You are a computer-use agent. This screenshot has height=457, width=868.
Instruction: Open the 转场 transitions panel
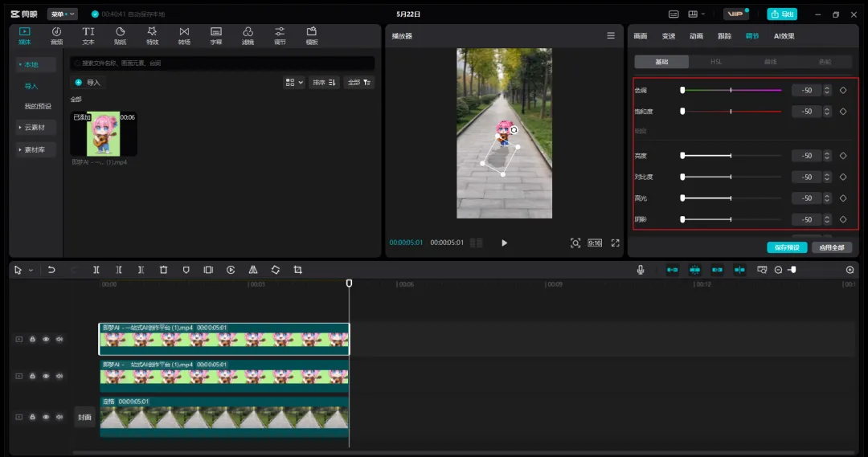click(184, 35)
